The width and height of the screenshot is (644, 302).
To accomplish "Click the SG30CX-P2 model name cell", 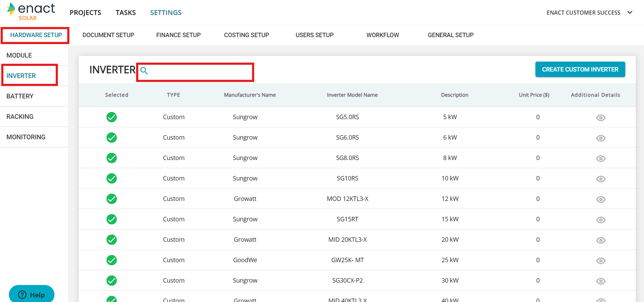I will click(x=348, y=281).
